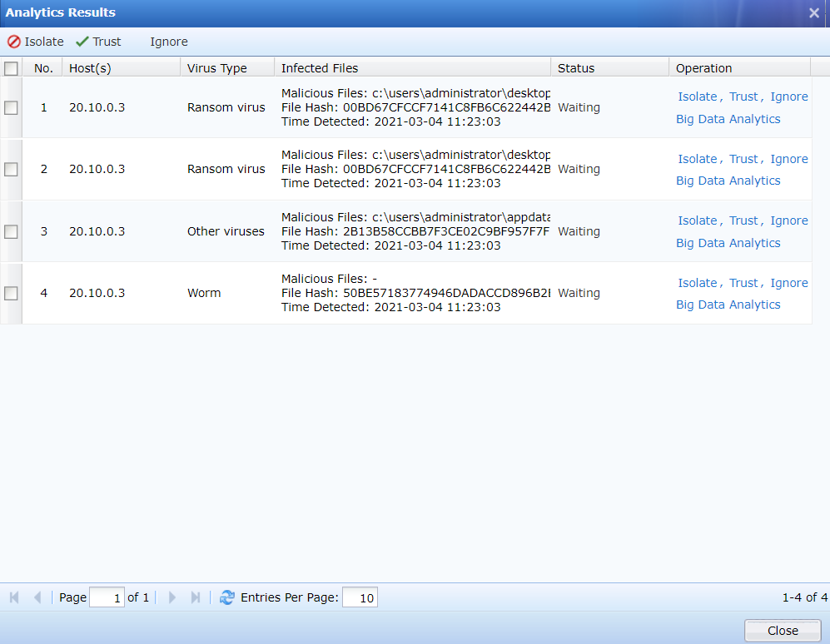Click the Entries Per Page field
This screenshot has width=830, height=644.
[x=360, y=597]
